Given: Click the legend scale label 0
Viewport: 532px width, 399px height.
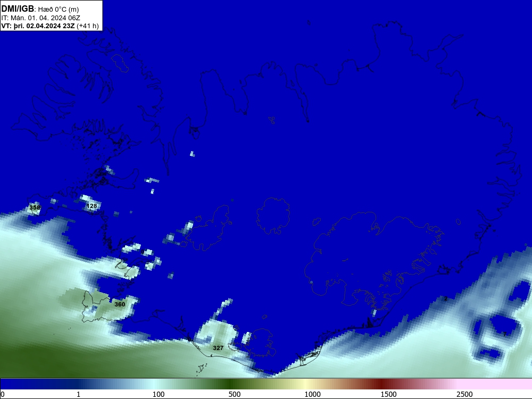Looking at the screenshot, I should pos(3,394).
